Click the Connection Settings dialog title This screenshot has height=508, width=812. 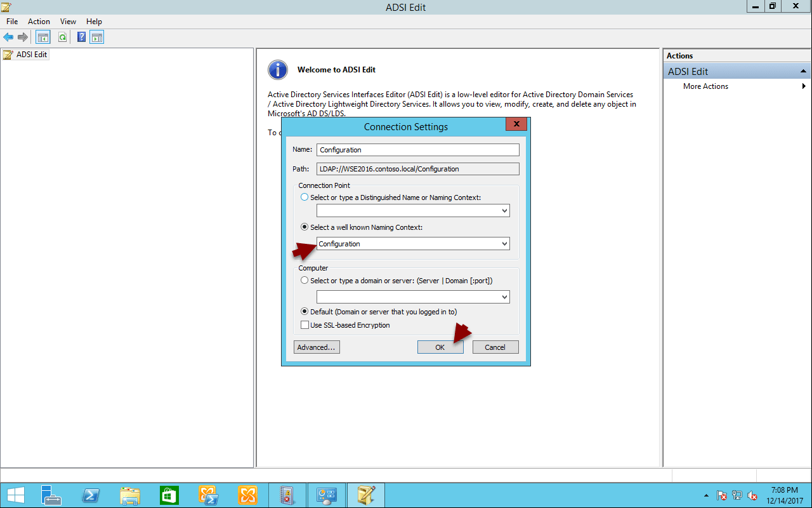pos(406,127)
